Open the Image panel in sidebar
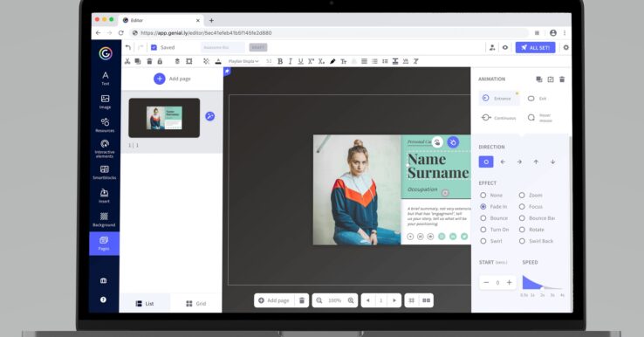 pos(105,101)
